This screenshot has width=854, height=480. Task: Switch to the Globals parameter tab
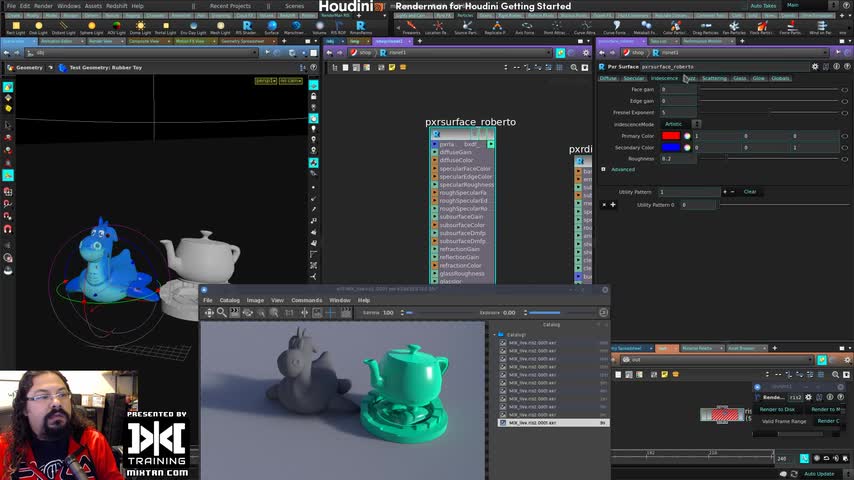pos(780,78)
